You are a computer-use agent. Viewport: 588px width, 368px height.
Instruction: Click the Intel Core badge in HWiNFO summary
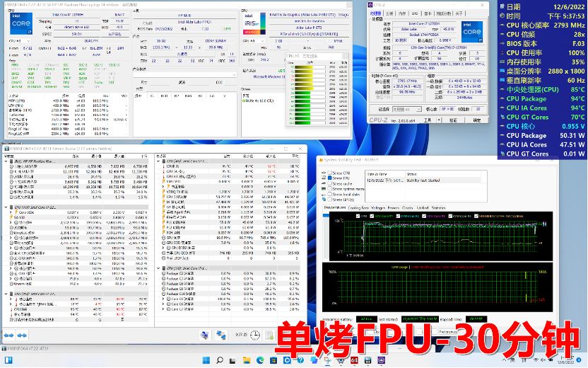(x=21, y=23)
